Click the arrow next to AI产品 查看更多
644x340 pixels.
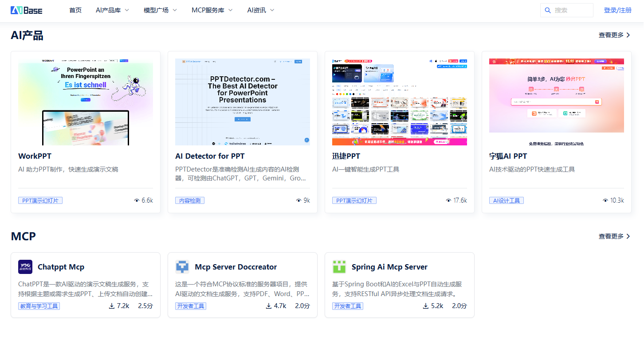(x=628, y=35)
